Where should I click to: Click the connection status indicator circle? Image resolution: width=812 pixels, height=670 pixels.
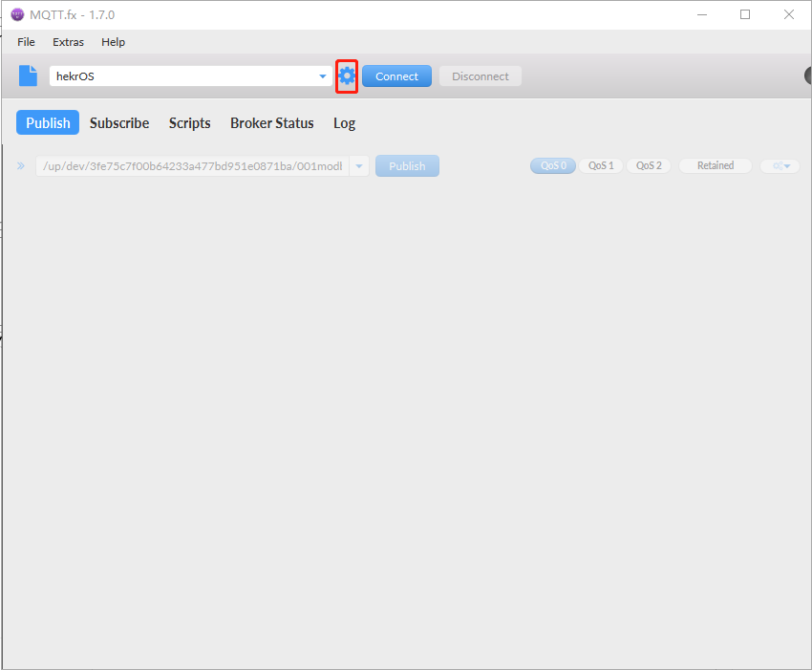point(807,76)
